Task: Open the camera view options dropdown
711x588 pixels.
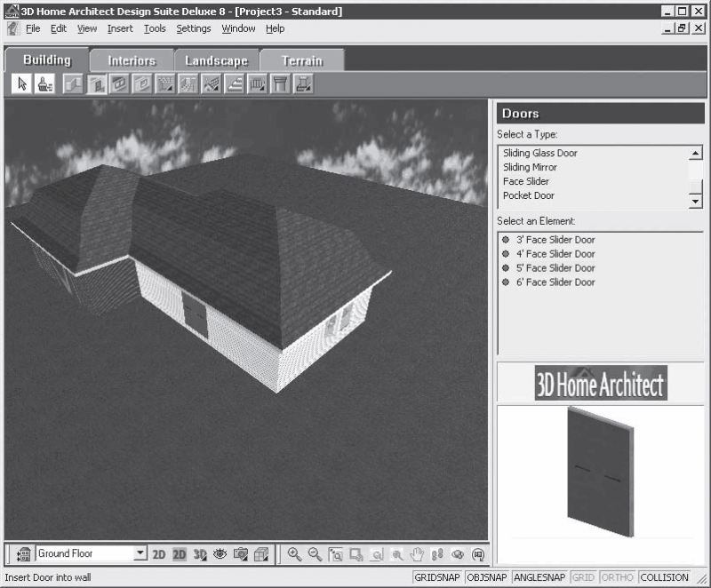Action: [x=241, y=554]
